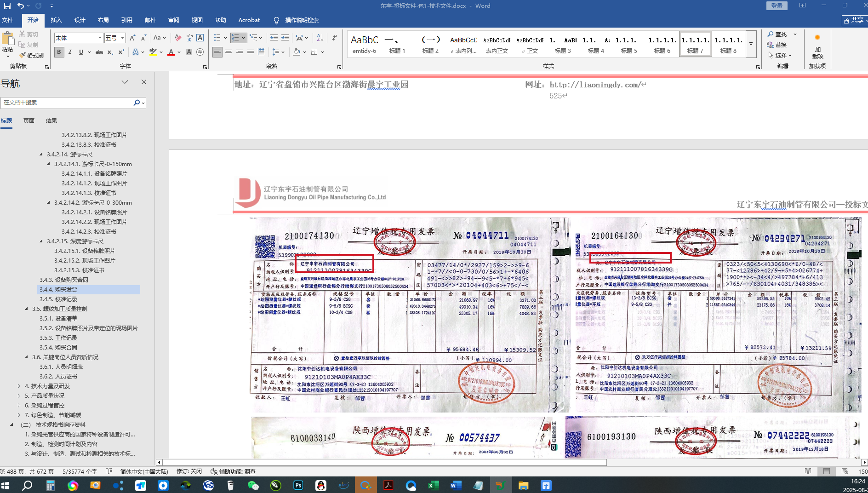
Task: Click the superscript button
Action: pos(121,52)
